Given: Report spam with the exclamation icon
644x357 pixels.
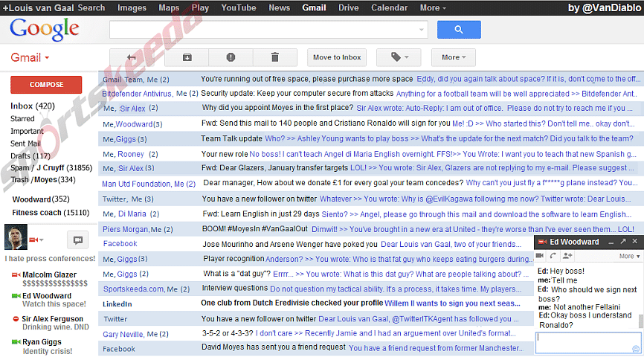Looking at the screenshot, I should [231, 57].
